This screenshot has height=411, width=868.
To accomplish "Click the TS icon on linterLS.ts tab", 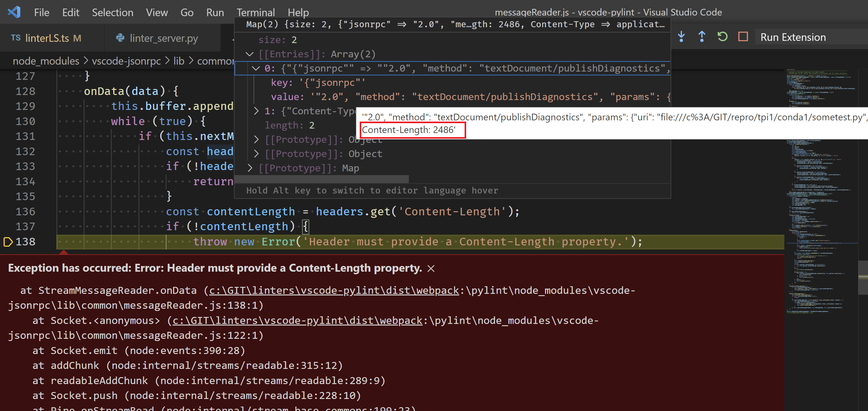I will [x=16, y=38].
